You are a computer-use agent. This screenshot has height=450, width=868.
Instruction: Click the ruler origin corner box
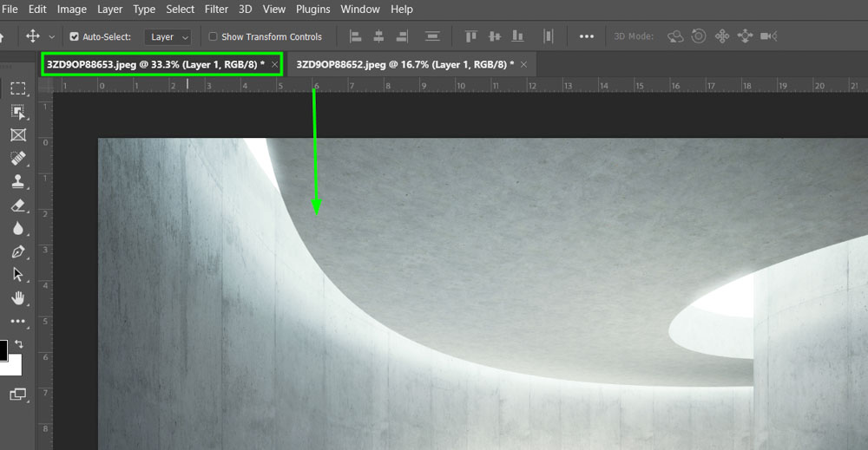point(45,86)
